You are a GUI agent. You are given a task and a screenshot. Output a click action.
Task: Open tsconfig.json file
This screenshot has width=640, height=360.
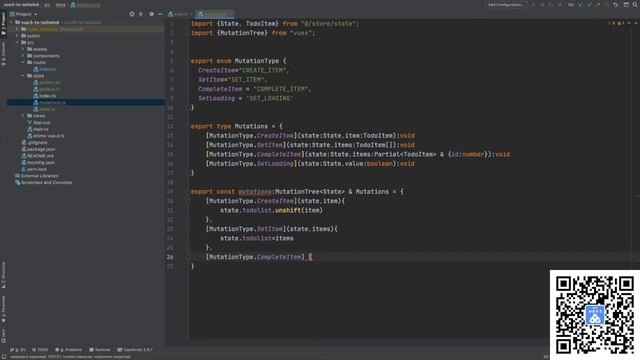pos(38,162)
